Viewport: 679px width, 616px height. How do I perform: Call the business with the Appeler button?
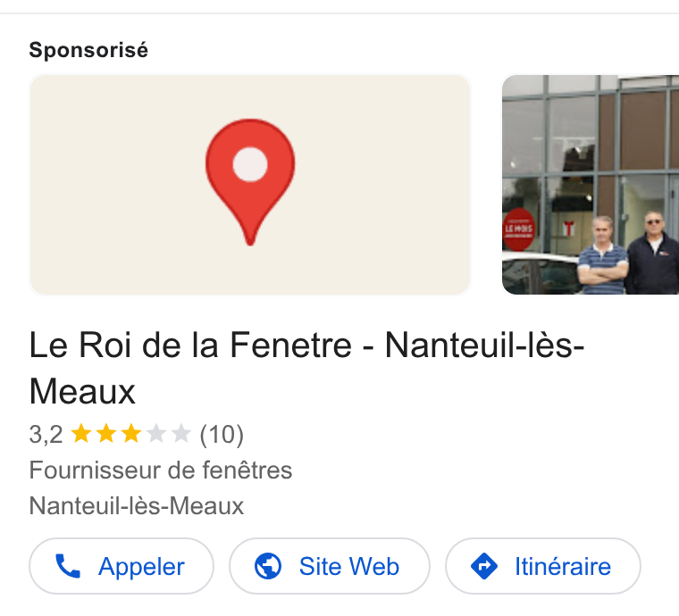[122, 566]
